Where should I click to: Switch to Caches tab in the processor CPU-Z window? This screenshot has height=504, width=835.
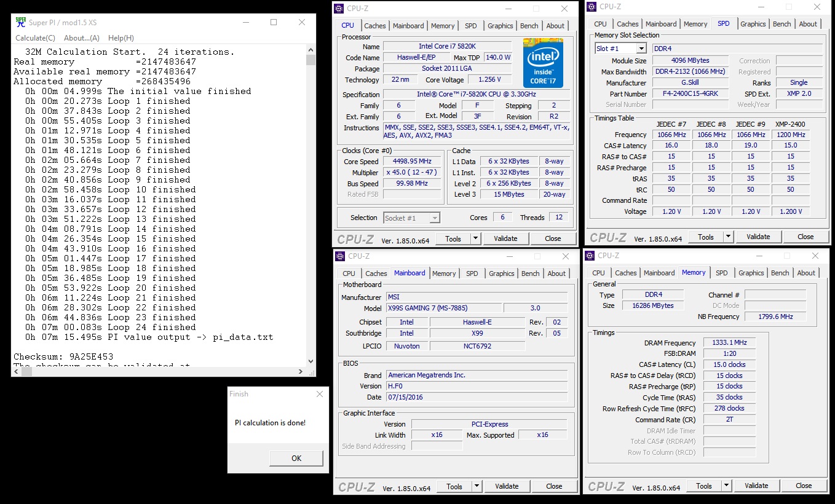[375, 26]
